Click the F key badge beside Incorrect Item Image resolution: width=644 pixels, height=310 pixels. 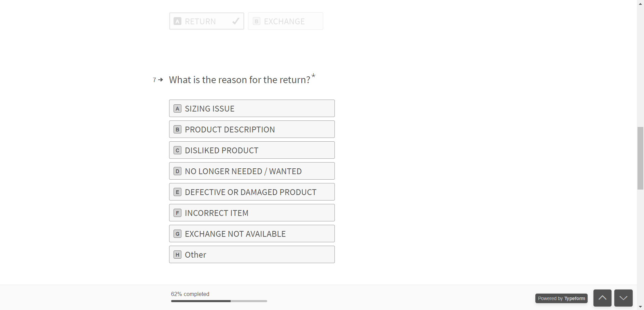[x=177, y=213]
